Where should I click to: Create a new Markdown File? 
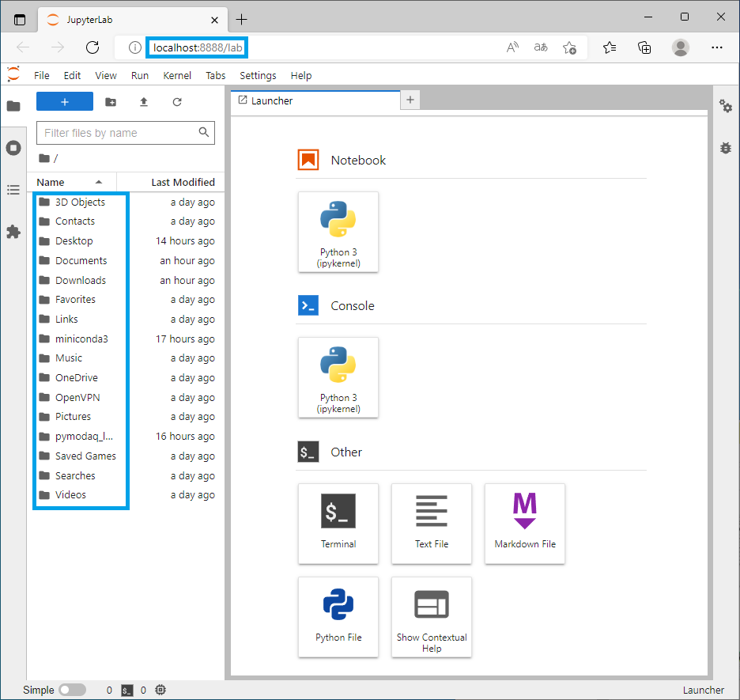525,524
